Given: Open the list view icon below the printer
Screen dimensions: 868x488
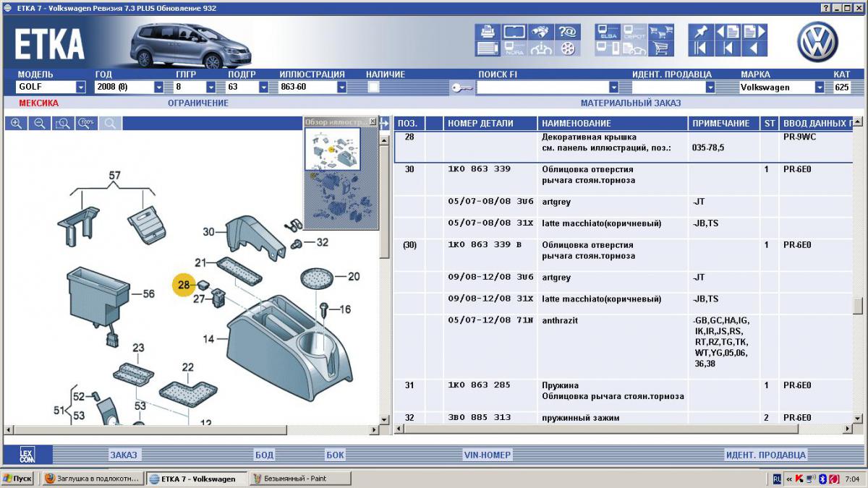Looking at the screenshot, I should [488, 48].
